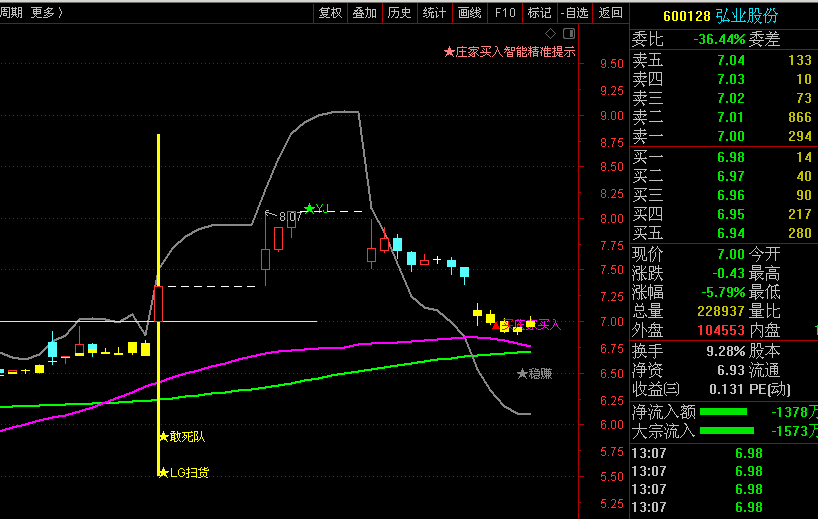Remove from watchlist via -自选

pyautogui.click(x=575, y=13)
